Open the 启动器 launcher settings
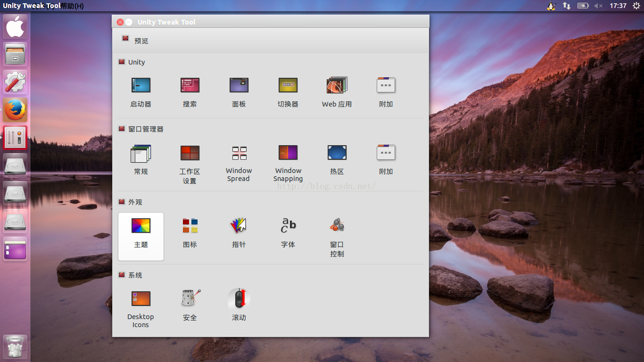 click(140, 92)
